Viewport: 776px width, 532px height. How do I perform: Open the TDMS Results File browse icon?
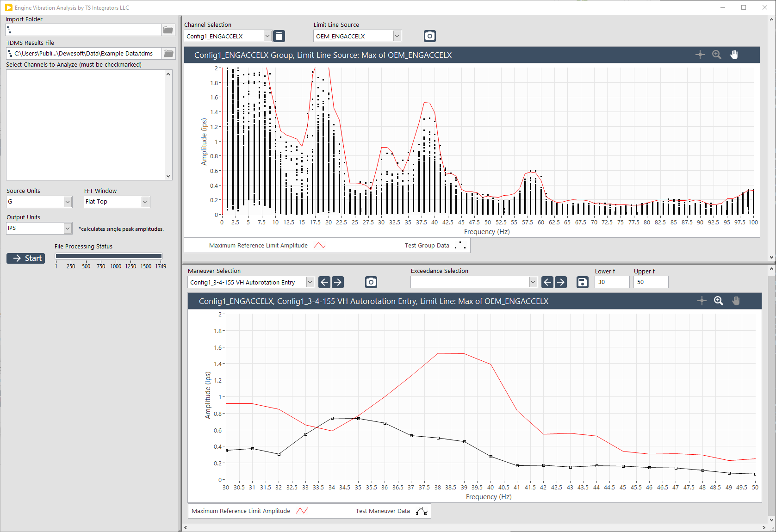point(168,54)
